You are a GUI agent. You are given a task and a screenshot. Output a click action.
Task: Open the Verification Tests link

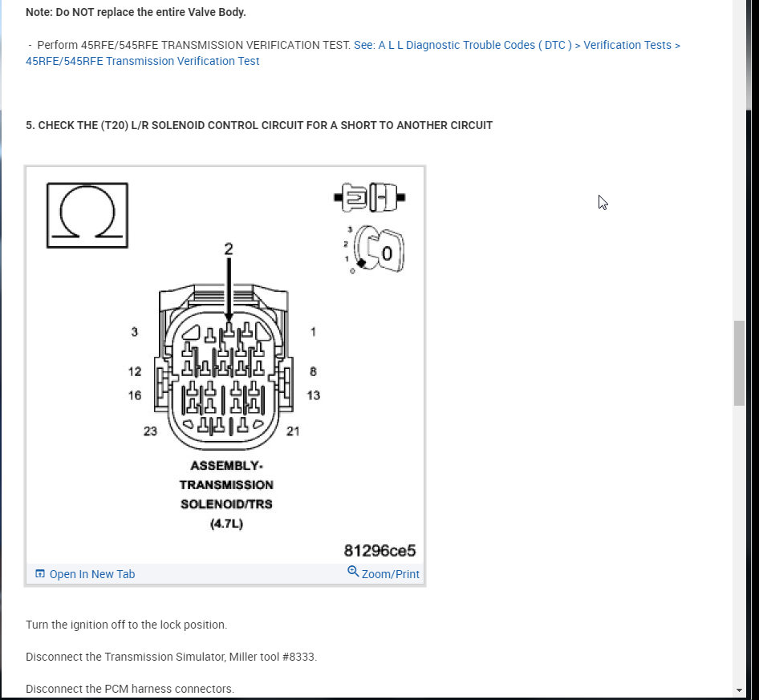(627, 45)
